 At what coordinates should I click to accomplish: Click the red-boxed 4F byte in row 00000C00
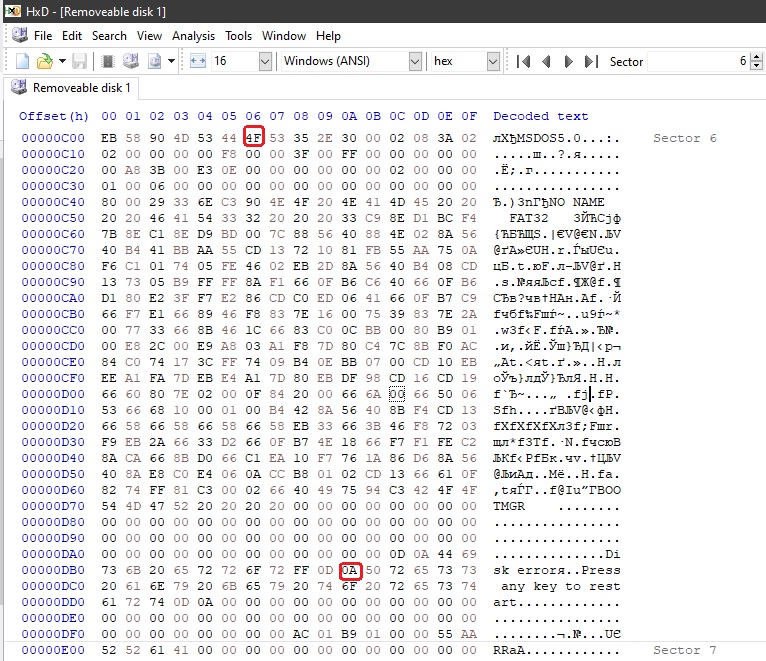(x=253, y=138)
